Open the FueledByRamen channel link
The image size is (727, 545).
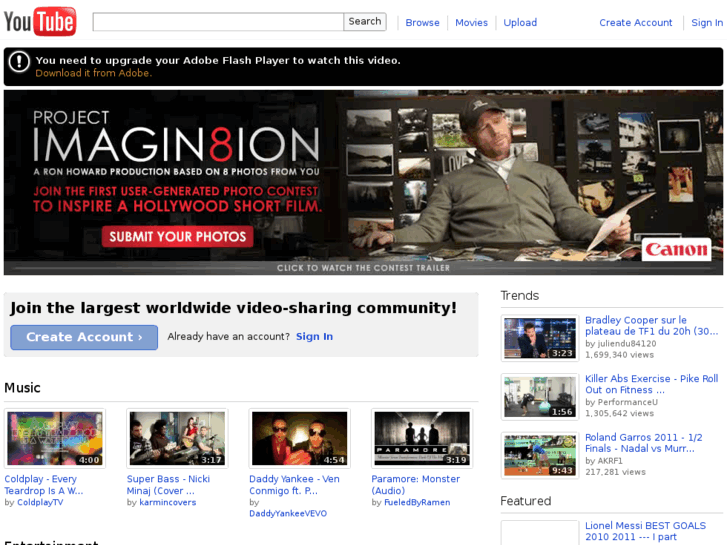[x=417, y=502]
